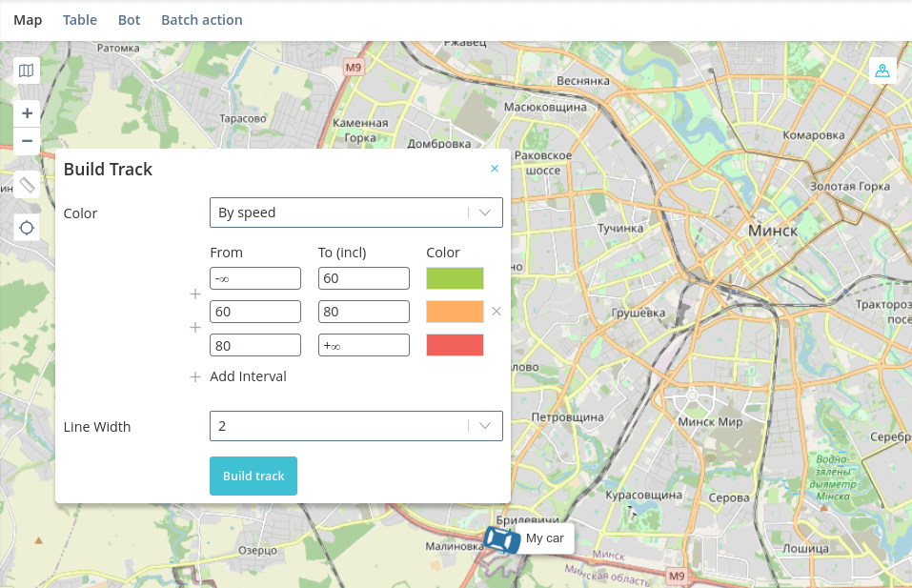Click the To field showing +∞

pos(364,346)
